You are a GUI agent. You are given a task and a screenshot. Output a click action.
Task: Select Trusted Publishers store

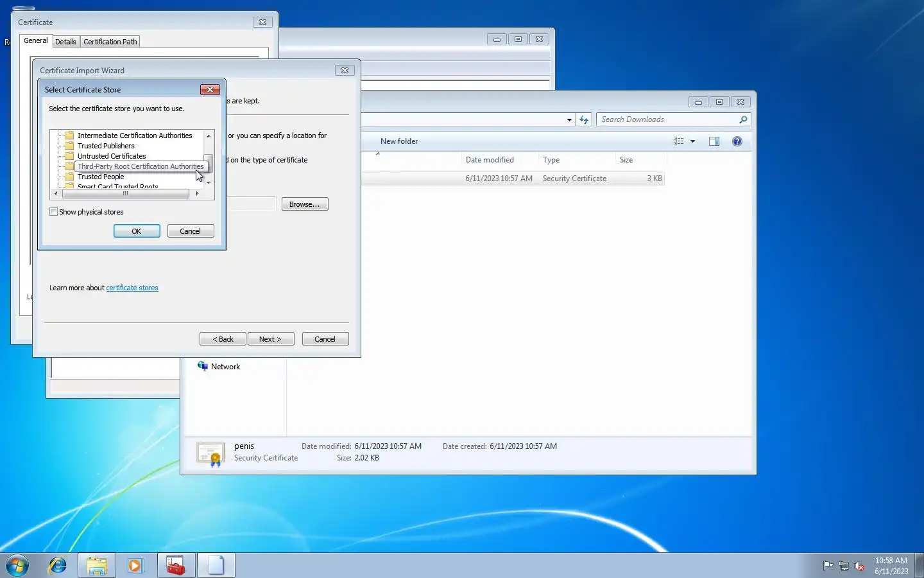coord(106,146)
